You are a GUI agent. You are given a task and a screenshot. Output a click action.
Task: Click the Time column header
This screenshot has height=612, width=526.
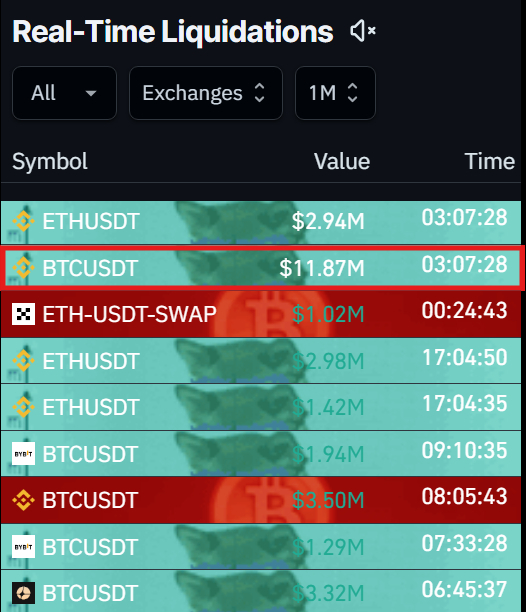tap(489, 161)
